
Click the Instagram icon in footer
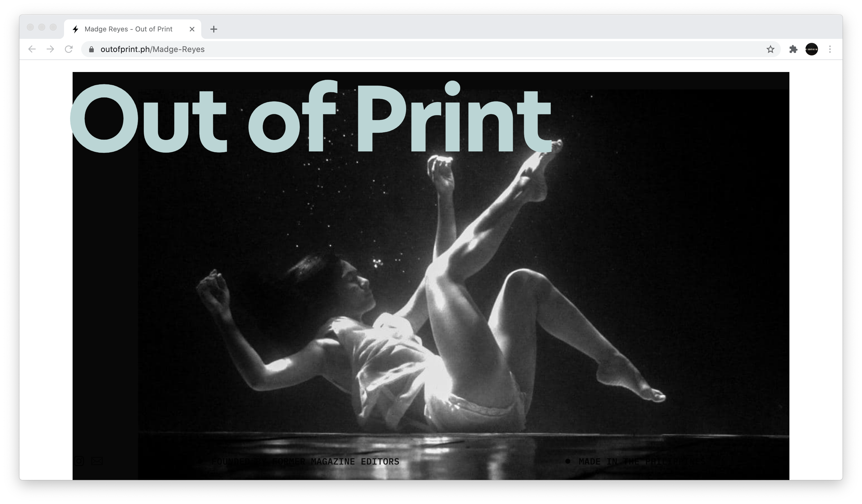pyautogui.click(x=79, y=461)
